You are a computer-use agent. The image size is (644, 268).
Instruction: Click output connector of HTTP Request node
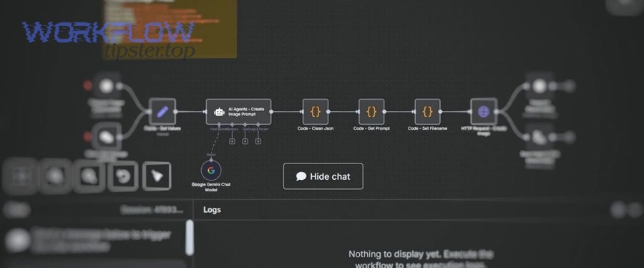point(497,111)
